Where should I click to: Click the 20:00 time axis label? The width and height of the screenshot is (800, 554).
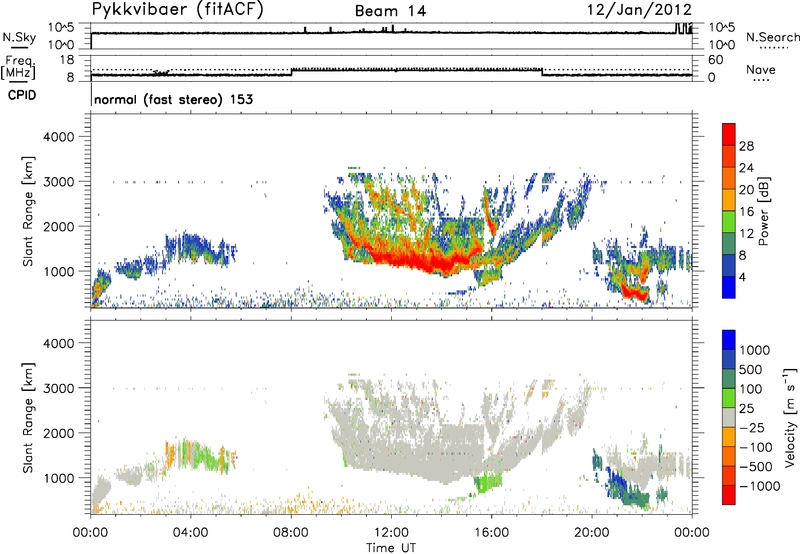pyautogui.click(x=591, y=533)
